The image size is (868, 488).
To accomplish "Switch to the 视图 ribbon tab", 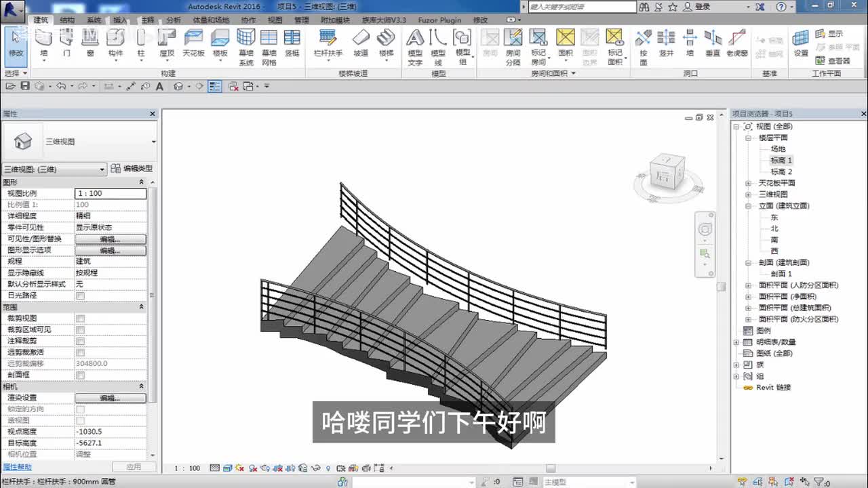I will point(275,20).
